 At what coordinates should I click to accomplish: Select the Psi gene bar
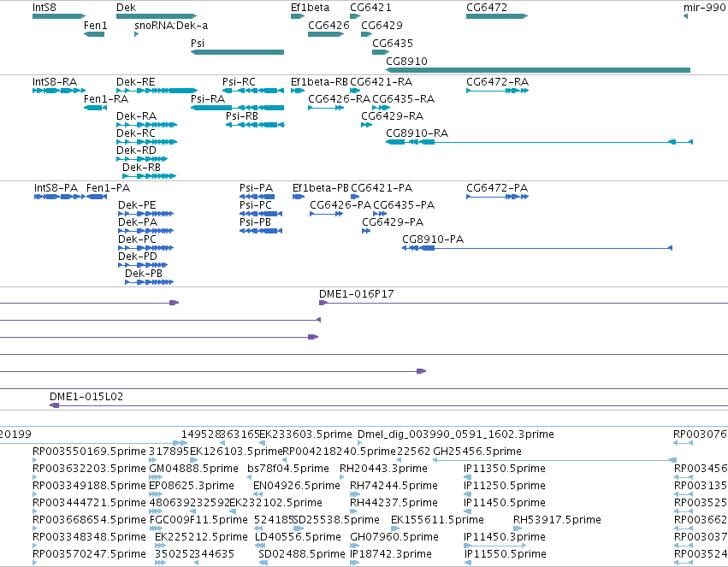click(237, 52)
